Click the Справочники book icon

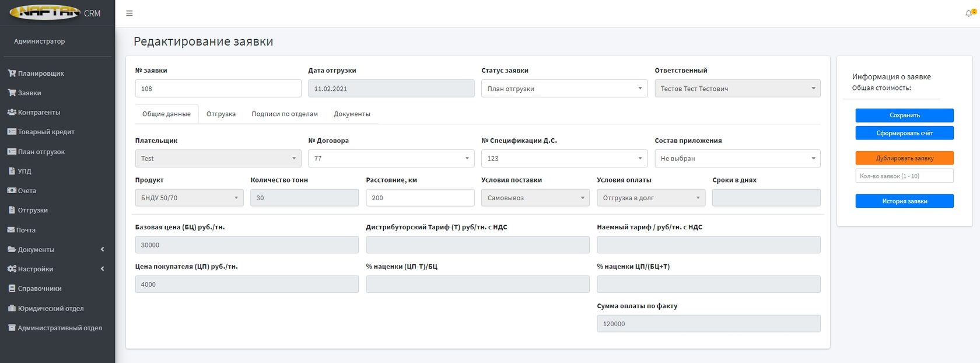tap(12, 288)
